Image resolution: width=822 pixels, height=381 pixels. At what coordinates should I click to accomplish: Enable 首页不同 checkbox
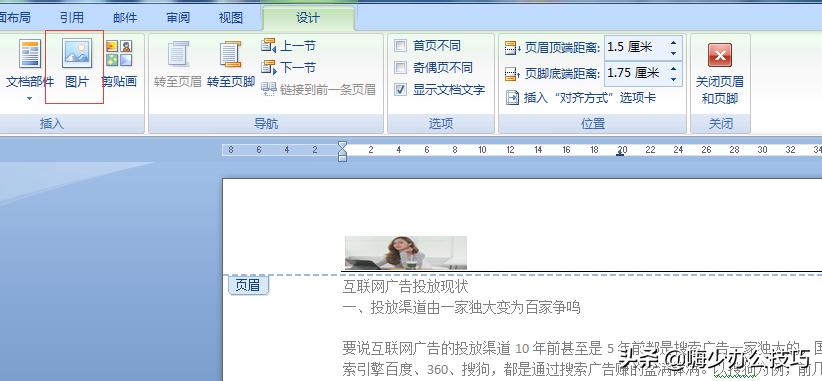[401, 46]
